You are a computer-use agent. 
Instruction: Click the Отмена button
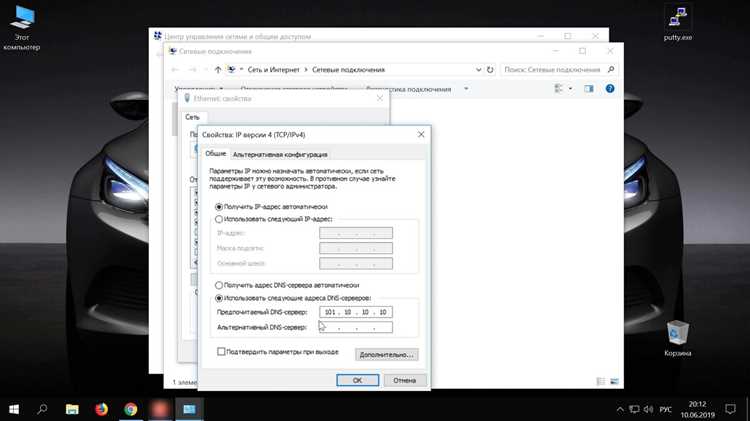pyautogui.click(x=404, y=380)
